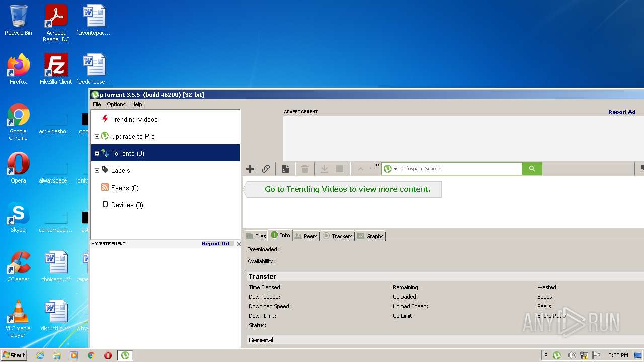The height and width of the screenshot is (362, 644).
Task: Open the Help menu
Action: [137, 104]
